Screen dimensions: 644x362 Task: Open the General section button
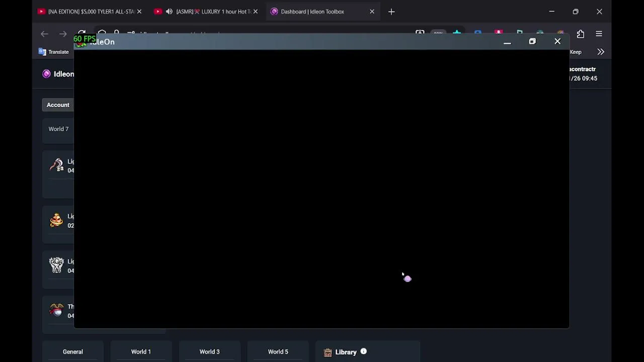[73, 352]
